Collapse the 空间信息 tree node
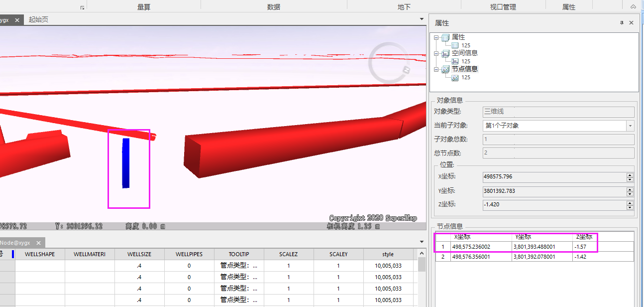 [436, 53]
